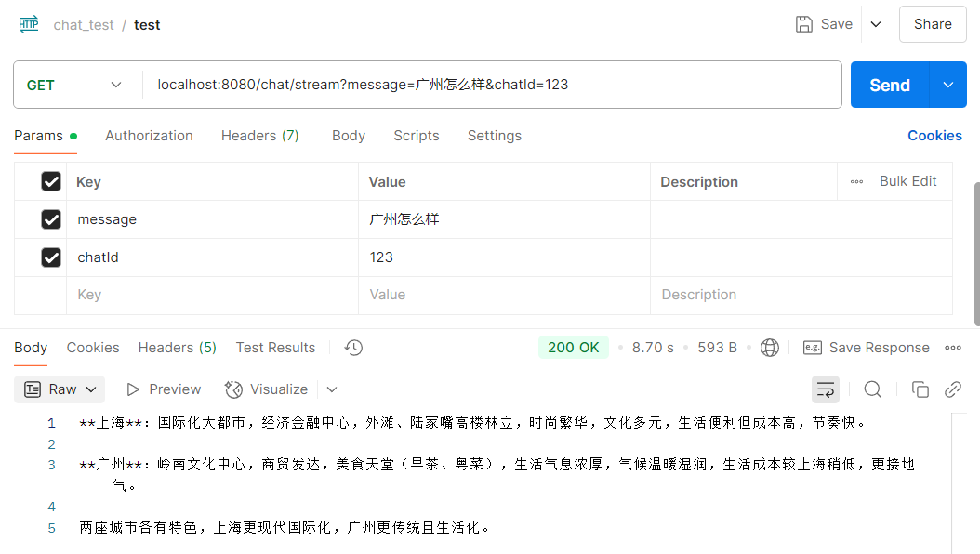Open the Test Results tab
Image resolution: width=980 pixels, height=554 pixels.
(x=275, y=347)
